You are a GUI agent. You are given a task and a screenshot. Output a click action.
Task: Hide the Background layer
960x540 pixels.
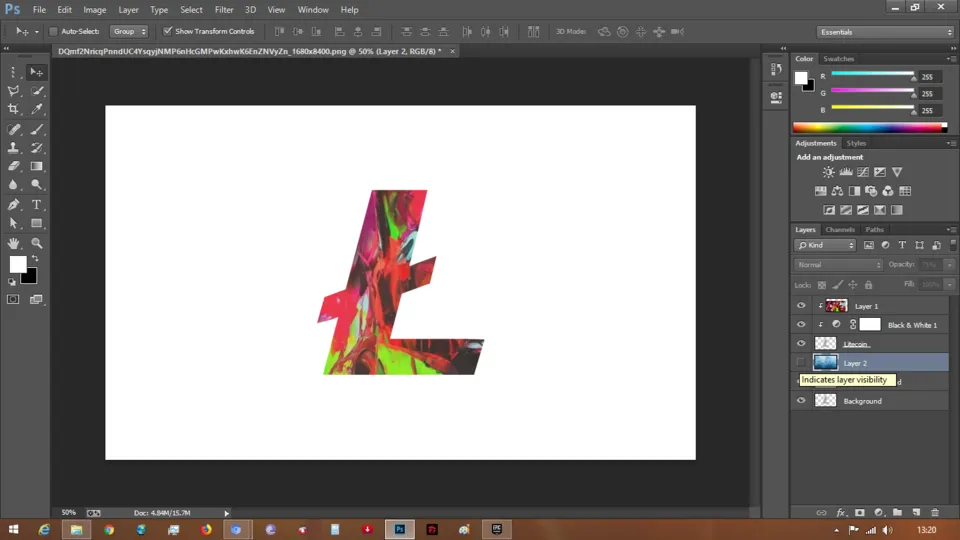pyautogui.click(x=801, y=400)
